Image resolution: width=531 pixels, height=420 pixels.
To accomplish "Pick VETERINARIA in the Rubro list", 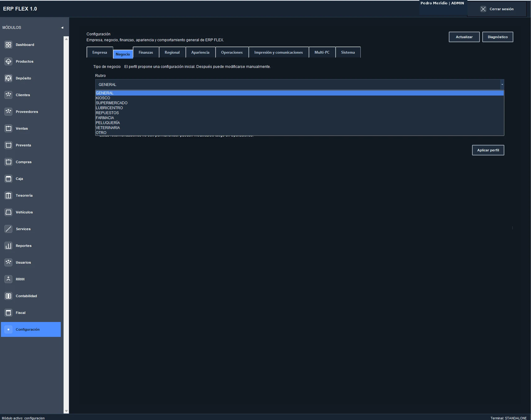I will coord(300,128).
